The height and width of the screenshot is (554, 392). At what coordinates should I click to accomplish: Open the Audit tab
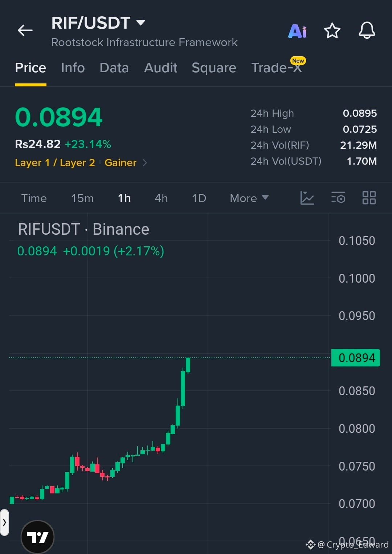(160, 68)
